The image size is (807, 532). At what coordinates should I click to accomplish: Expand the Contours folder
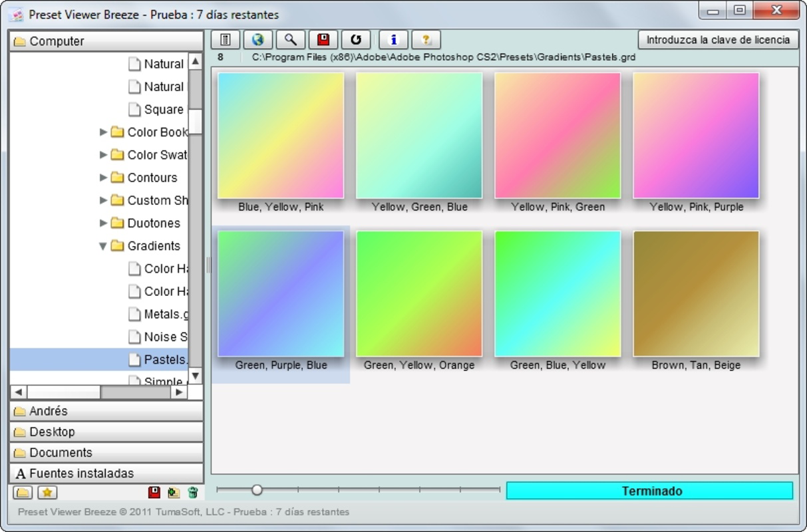103,178
